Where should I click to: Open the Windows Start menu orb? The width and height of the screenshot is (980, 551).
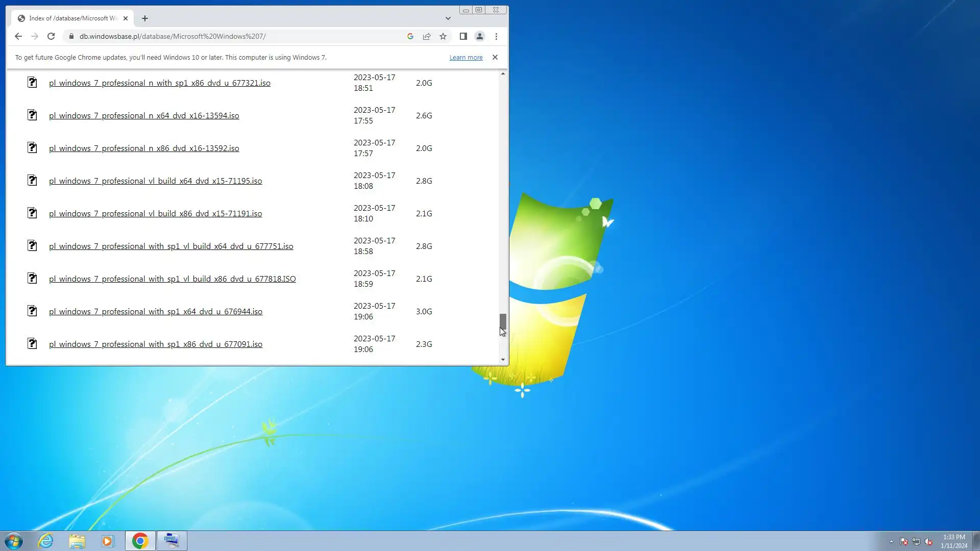click(14, 541)
